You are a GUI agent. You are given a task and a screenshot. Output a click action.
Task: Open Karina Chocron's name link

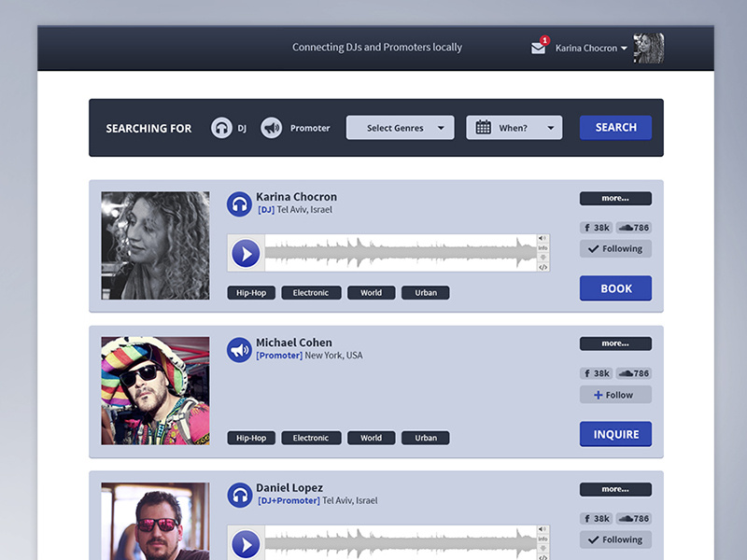pyautogui.click(x=296, y=197)
